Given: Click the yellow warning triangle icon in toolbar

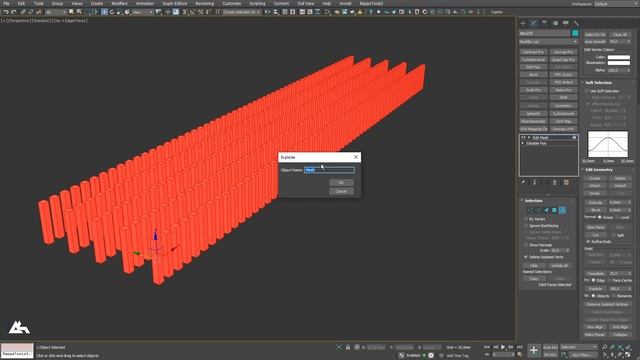Looking at the screenshot, I should [360, 12].
